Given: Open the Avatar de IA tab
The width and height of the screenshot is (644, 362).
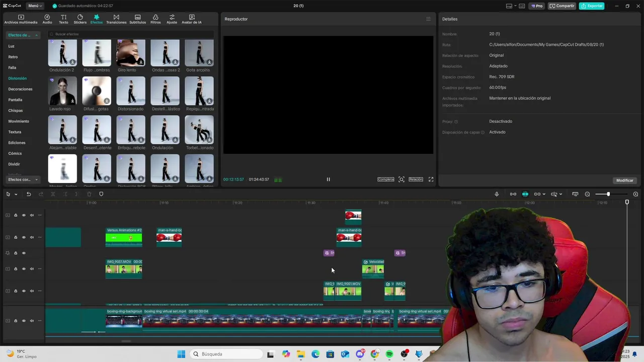Looking at the screenshot, I should (x=191, y=19).
